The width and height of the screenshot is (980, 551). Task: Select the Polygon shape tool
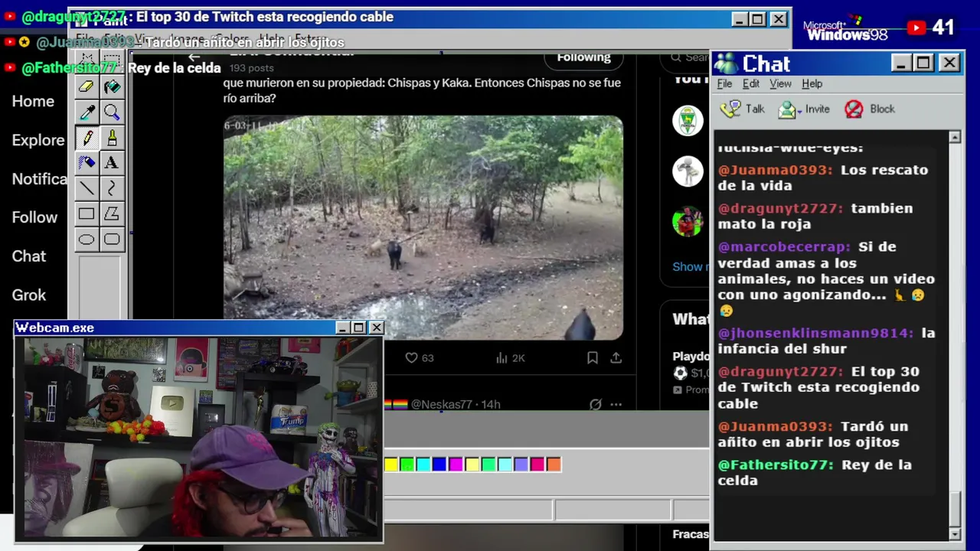pyautogui.click(x=112, y=214)
